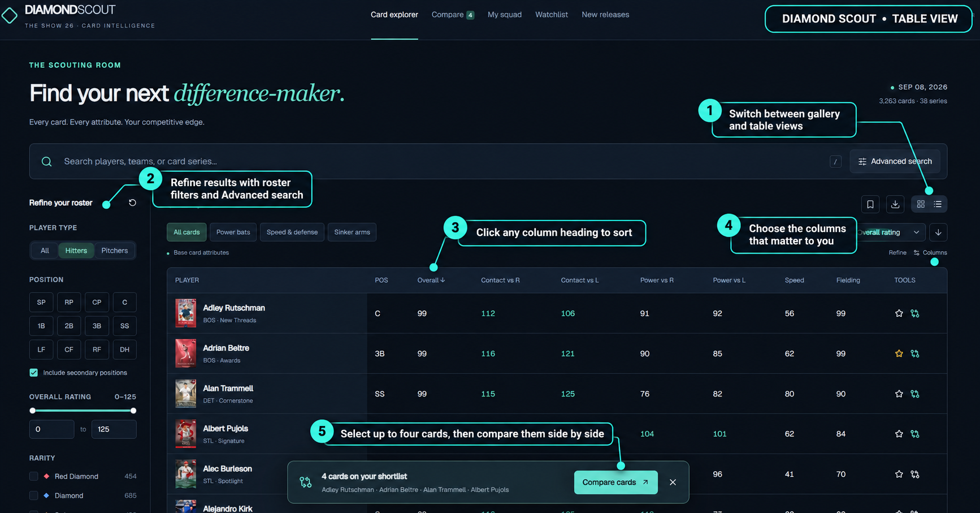Click the slash keyboard shortcut hint
This screenshot has height=513, width=980.
[x=835, y=162]
